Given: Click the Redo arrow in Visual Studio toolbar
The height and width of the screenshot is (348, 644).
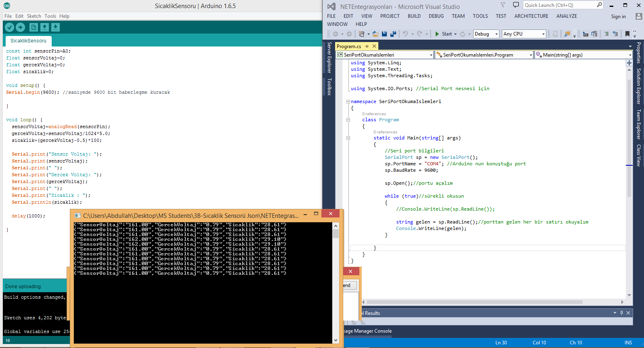Looking at the screenshot, I should [420, 34].
